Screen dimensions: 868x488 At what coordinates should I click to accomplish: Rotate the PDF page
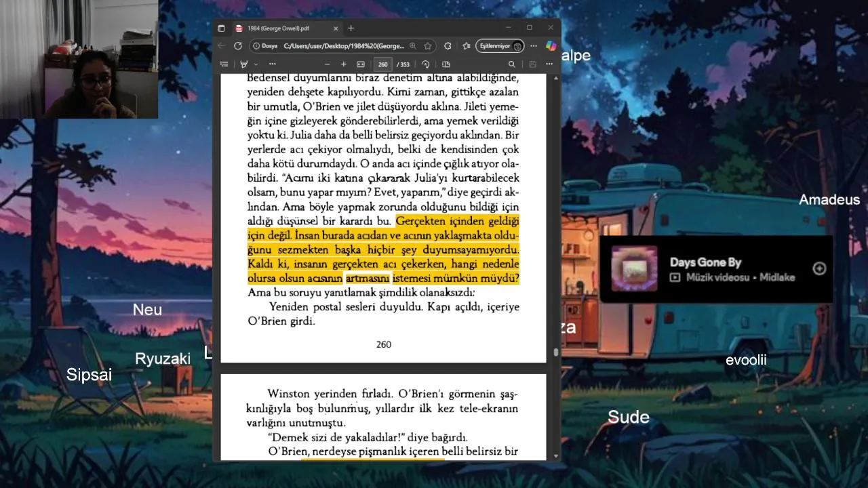pyautogui.click(x=425, y=64)
